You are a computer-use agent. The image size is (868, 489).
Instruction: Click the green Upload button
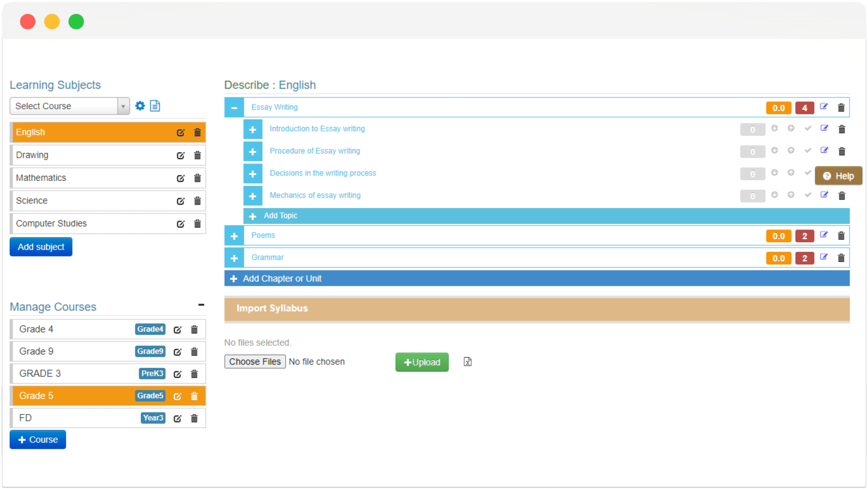point(422,362)
